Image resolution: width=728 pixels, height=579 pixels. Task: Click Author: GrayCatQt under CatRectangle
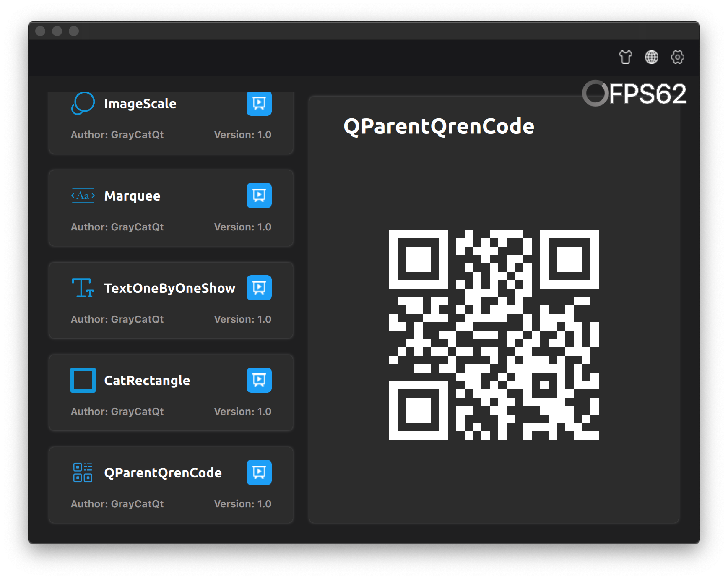point(117,412)
